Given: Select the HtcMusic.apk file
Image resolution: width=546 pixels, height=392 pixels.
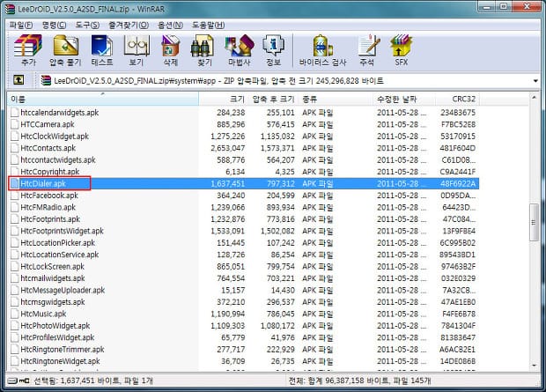Looking at the screenshot, I should (44, 313).
